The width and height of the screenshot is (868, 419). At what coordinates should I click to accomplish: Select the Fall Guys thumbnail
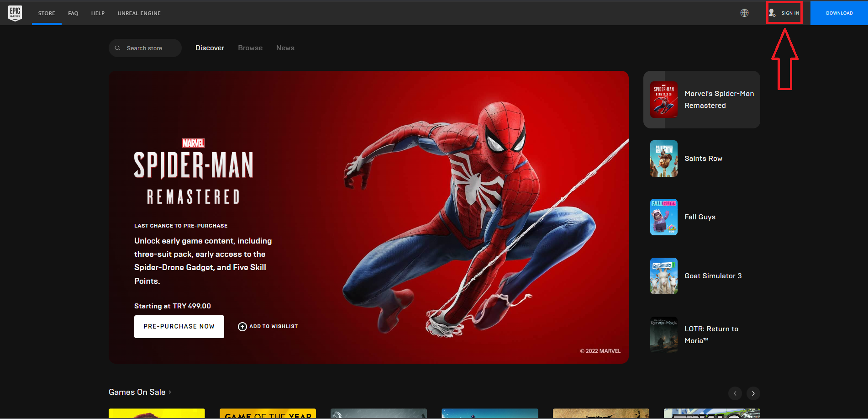coord(663,217)
